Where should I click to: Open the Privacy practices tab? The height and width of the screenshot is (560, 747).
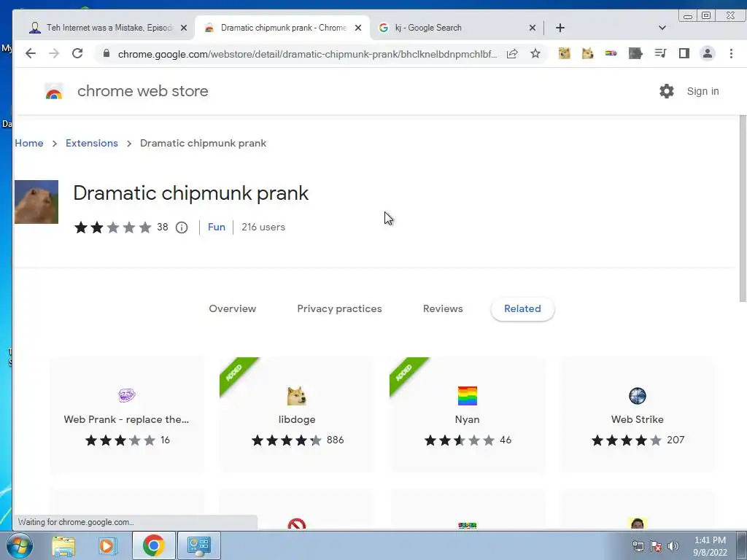click(x=340, y=308)
